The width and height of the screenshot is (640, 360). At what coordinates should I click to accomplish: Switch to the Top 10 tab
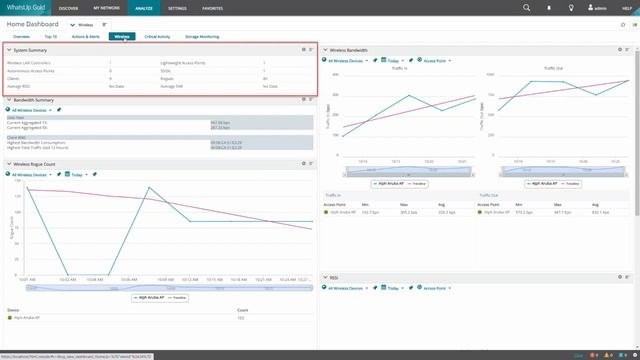[x=51, y=37]
